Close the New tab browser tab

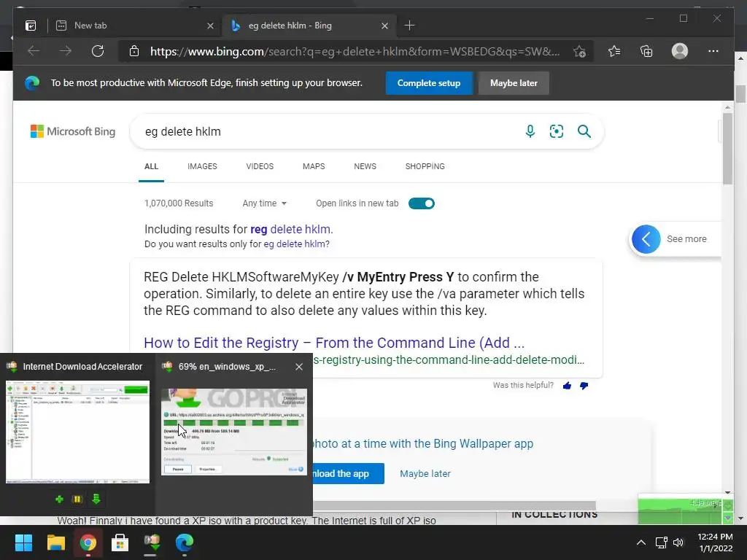(x=210, y=26)
